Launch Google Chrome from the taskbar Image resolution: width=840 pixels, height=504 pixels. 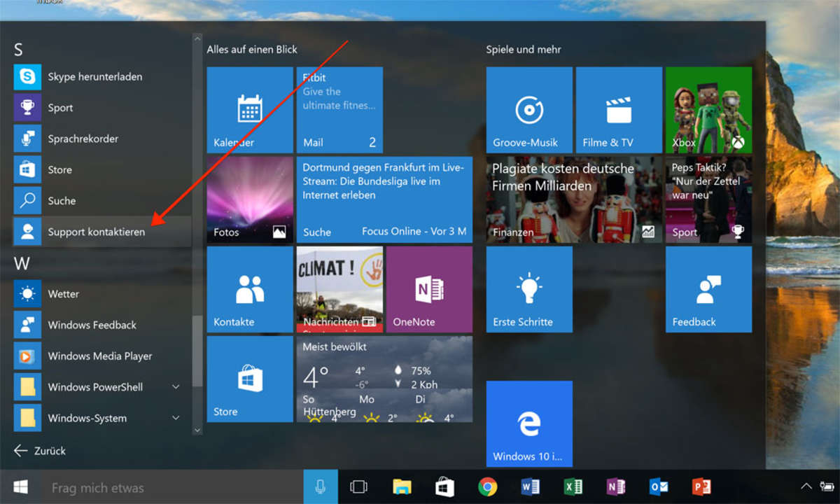point(487,486)
